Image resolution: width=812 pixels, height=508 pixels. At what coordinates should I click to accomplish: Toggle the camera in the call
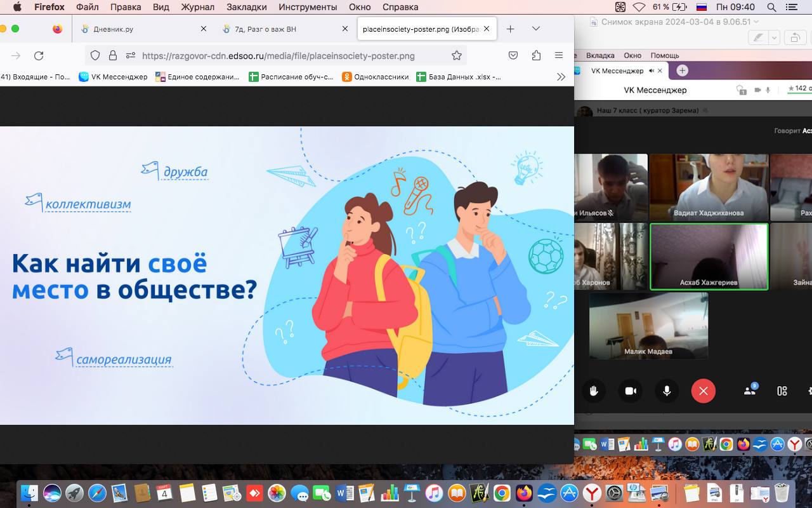point(631,391)
